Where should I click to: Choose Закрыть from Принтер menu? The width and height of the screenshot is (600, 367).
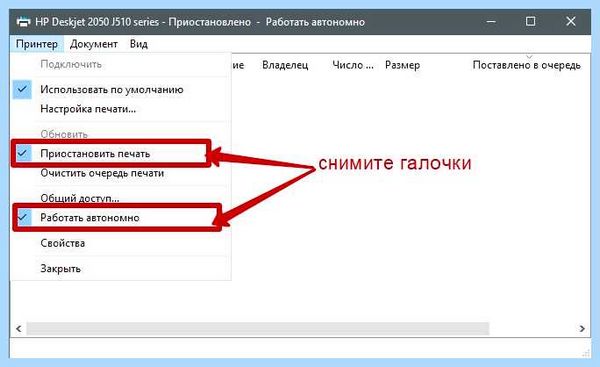pos(122,269)
